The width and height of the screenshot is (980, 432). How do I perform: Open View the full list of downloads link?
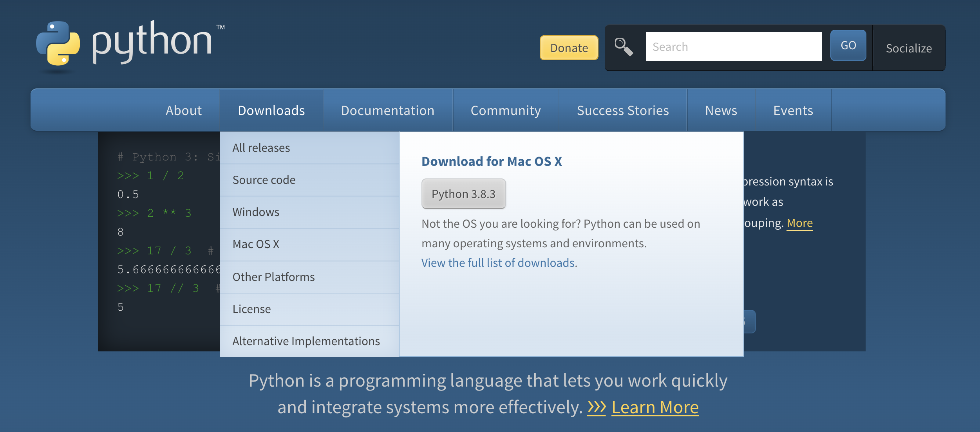pos(498,263)
